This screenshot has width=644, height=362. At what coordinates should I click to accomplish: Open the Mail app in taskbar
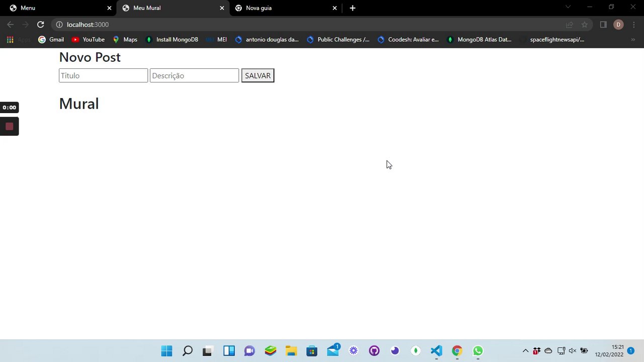(x=333, y=351)
